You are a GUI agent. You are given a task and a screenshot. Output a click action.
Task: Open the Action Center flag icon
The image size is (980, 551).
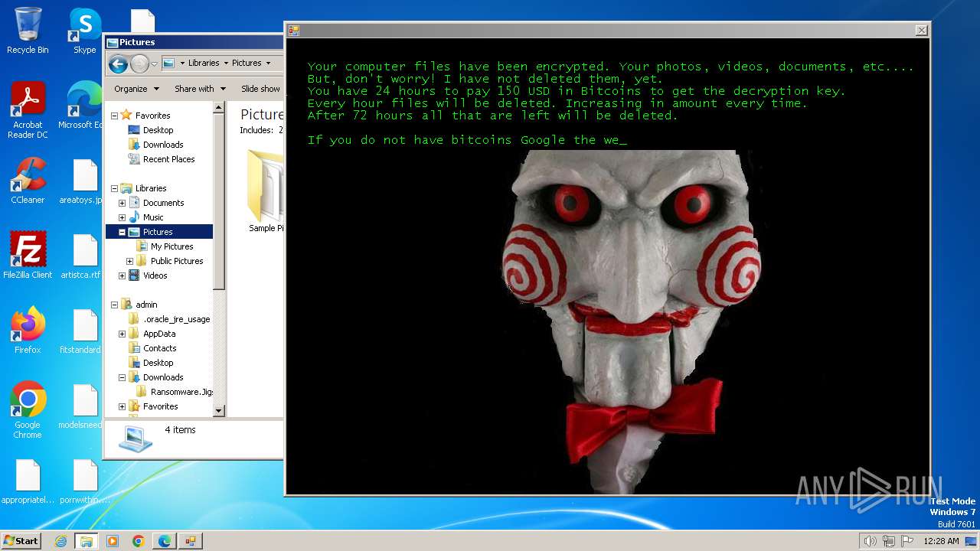(x=907, y=541)
